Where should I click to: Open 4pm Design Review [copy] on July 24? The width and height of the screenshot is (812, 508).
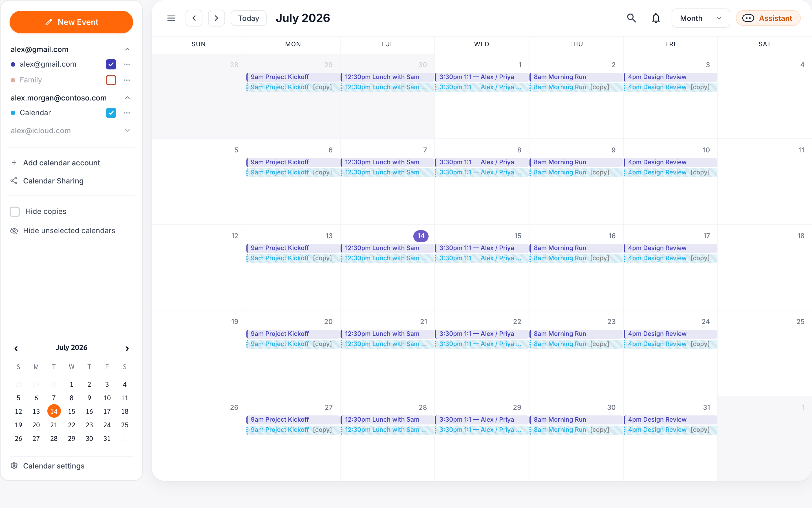tap(670, 344)
